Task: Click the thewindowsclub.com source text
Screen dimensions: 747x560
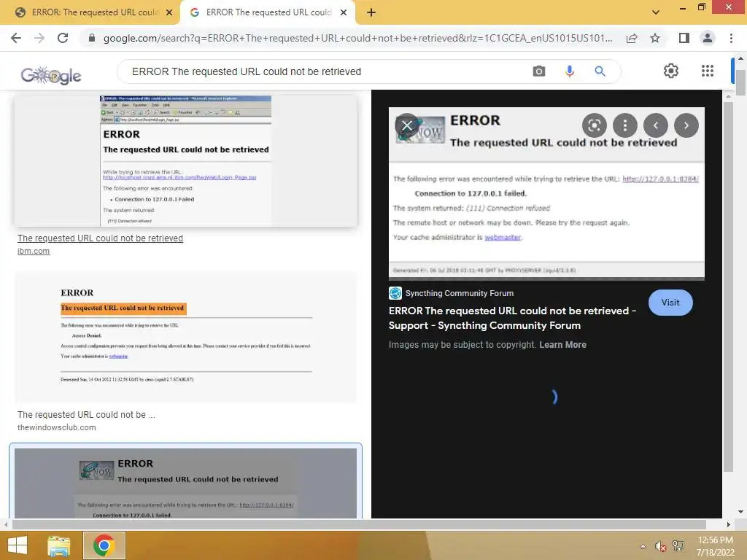Action: tap(57, 427)
